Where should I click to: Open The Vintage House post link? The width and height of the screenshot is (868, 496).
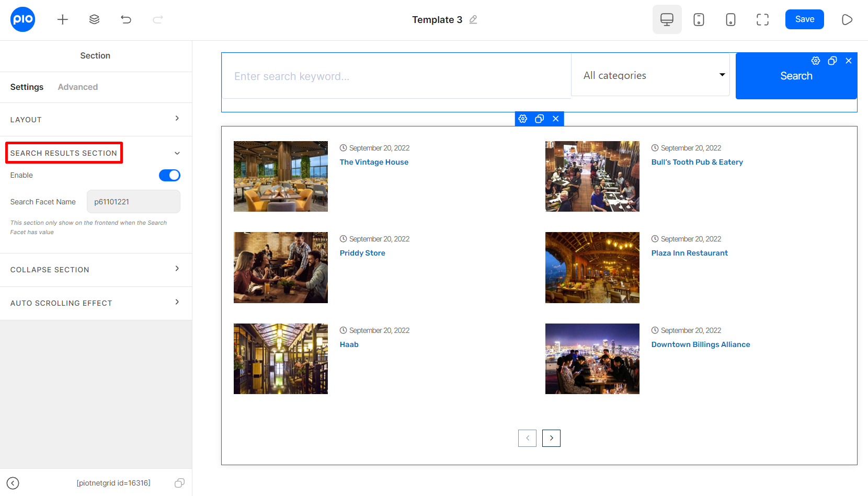374,162
